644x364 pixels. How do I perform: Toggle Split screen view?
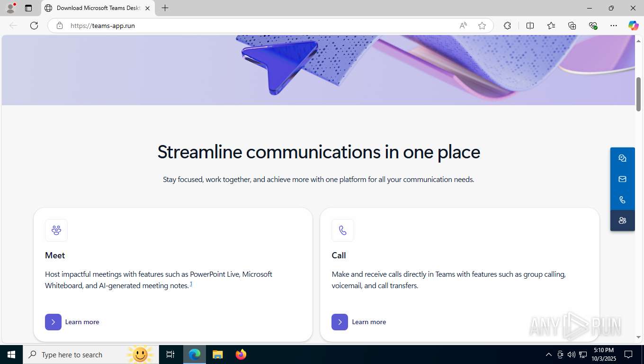[530, 26]
